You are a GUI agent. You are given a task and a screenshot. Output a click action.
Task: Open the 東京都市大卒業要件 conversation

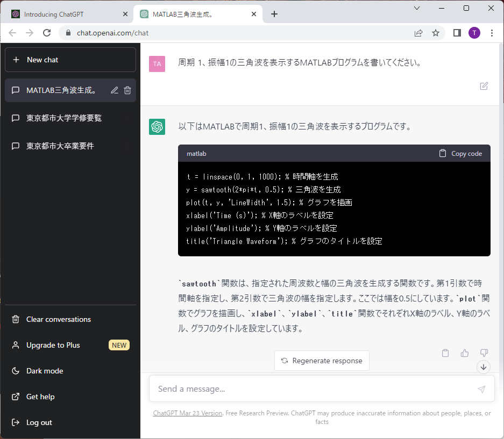pos(70,146)
